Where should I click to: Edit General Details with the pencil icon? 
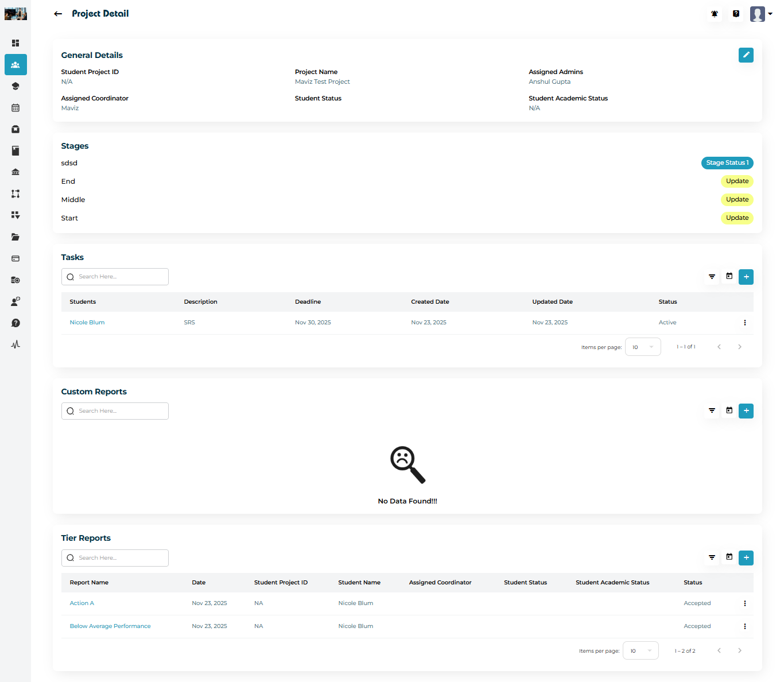(746, 55)
